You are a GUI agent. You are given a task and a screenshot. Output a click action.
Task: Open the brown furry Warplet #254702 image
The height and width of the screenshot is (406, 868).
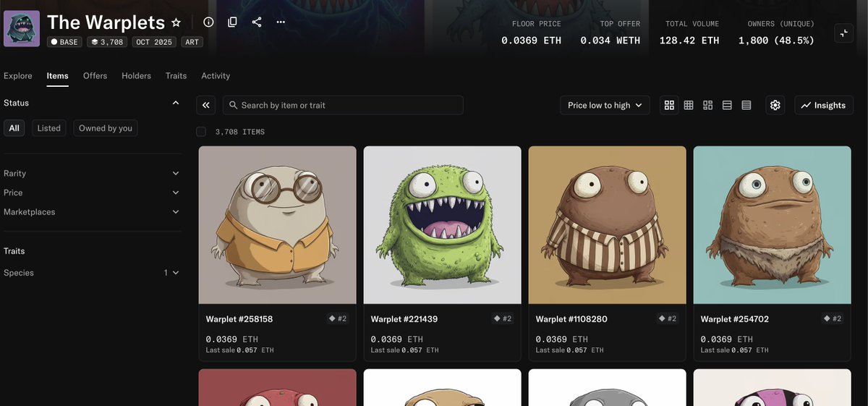773,225
